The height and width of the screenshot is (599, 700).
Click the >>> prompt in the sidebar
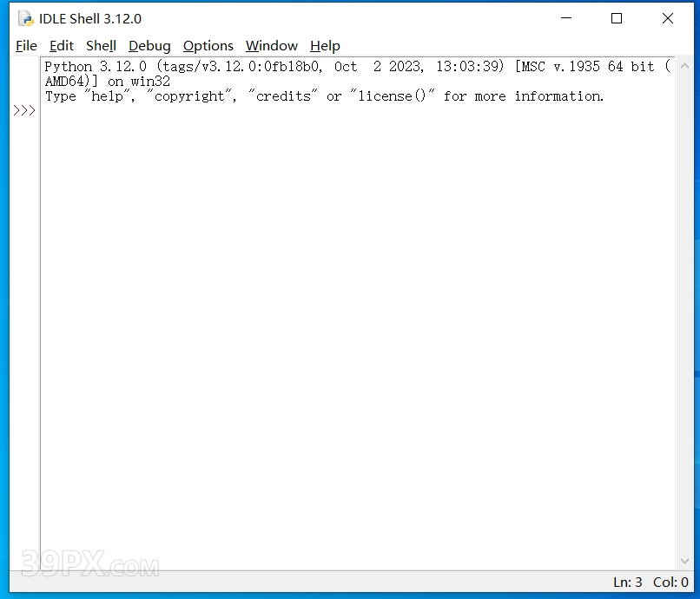pos(24,110)
